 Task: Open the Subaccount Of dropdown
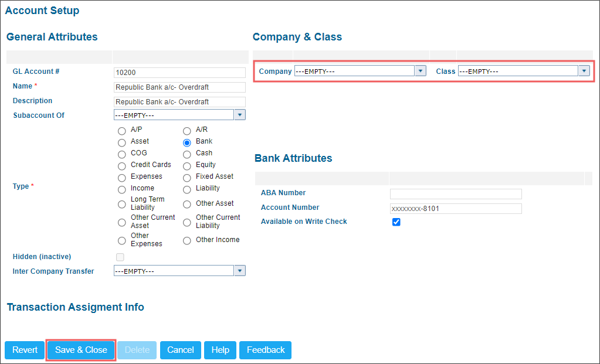coord(239,114)
